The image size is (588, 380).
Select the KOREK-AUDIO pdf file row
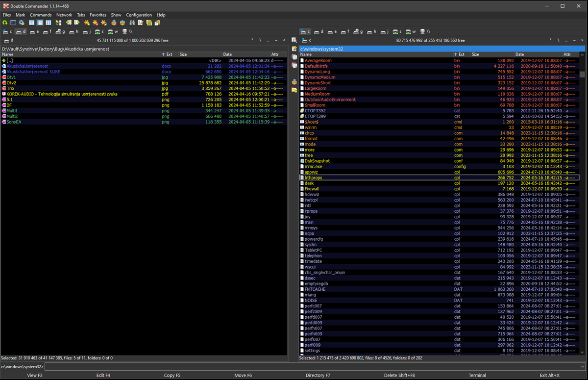(x=144, y=94)
